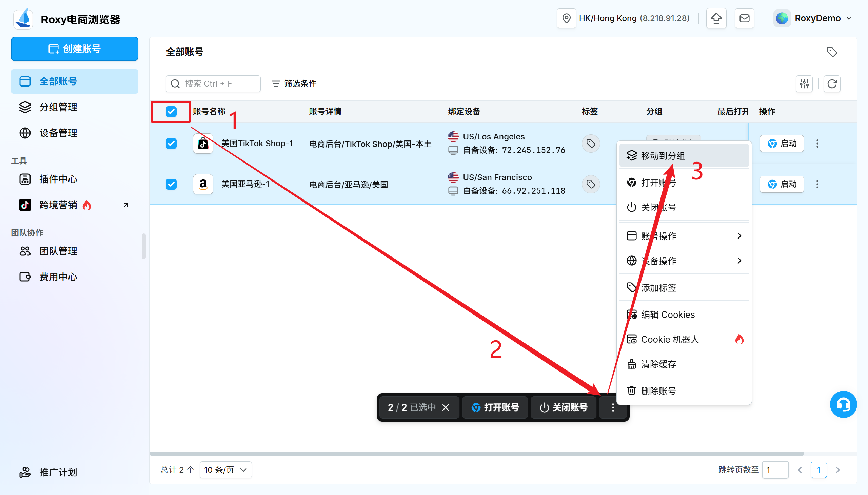The width and height of the screenshot is (868, 495).
Task: Click the location pin icon in header
Action: [566, 18]
